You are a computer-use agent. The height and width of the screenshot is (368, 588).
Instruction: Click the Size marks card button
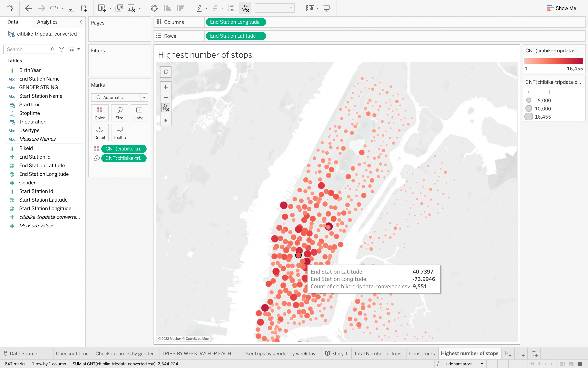click(119, 113)
